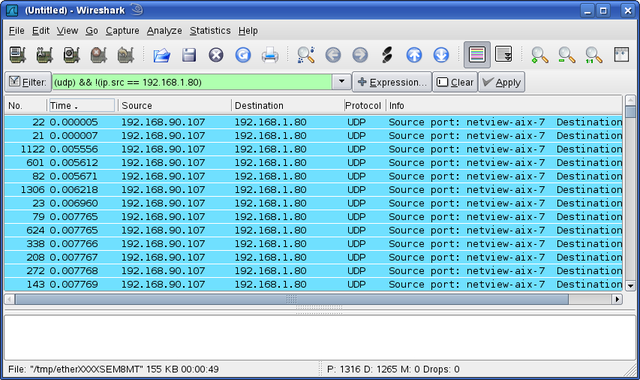Jump to the last packet
Screen dimensions: 640x380
click(441, 55)
